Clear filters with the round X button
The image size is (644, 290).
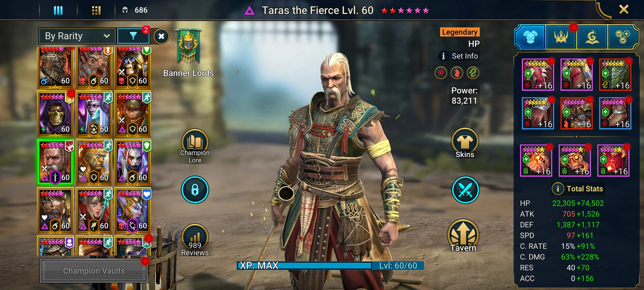pyautogui.click(x=161, y=36)
